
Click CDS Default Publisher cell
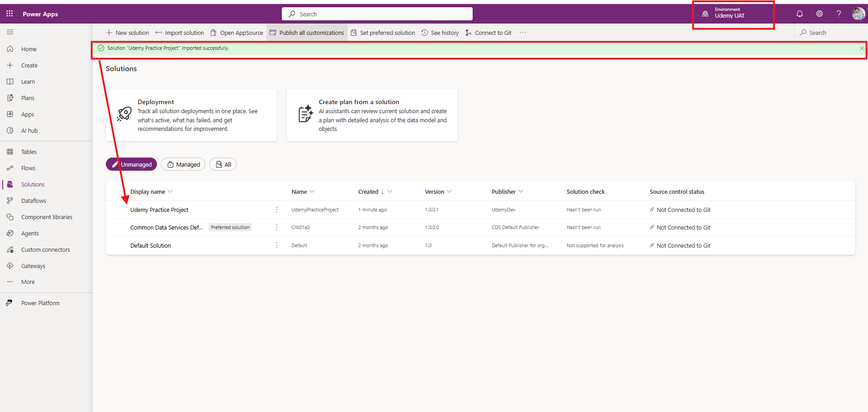pyautogui.click(x=515, y=227)
